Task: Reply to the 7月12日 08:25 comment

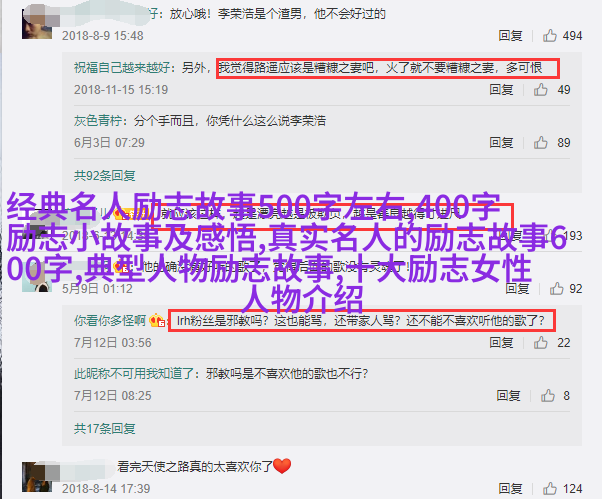Action: click(x=508, y=395)
